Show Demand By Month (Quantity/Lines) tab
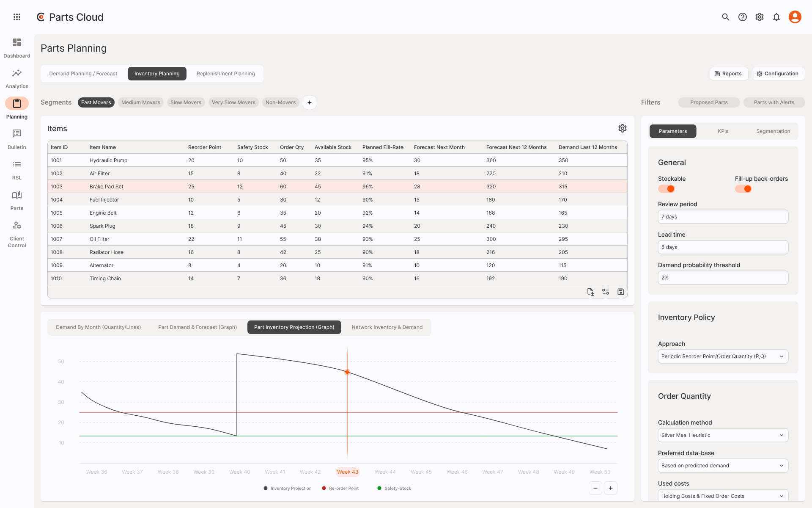Image resolution: width=812 pixels, height=508 pixels. [99, 327]
